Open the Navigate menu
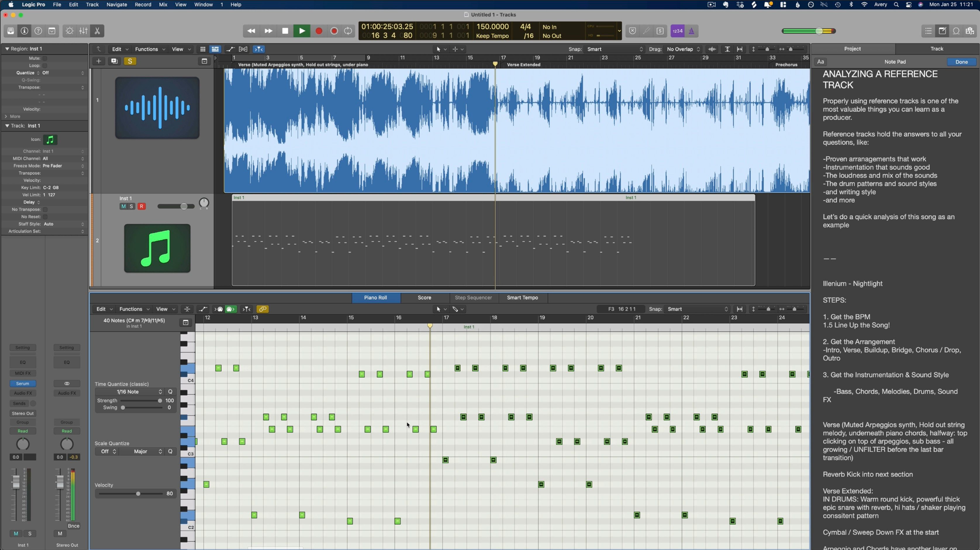 [116, 5]
